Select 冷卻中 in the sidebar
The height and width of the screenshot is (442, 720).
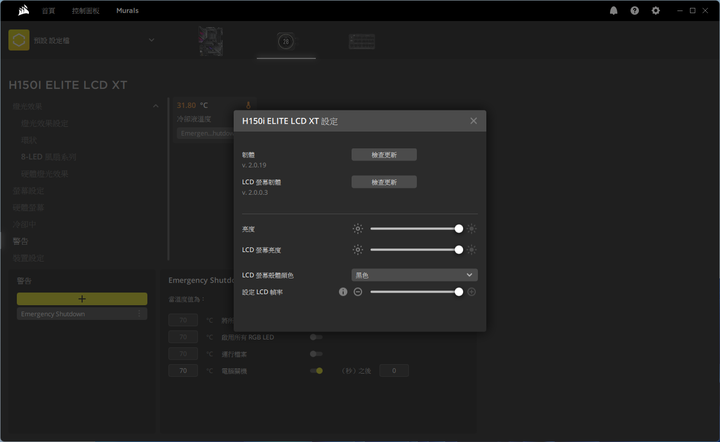(24, 224)
